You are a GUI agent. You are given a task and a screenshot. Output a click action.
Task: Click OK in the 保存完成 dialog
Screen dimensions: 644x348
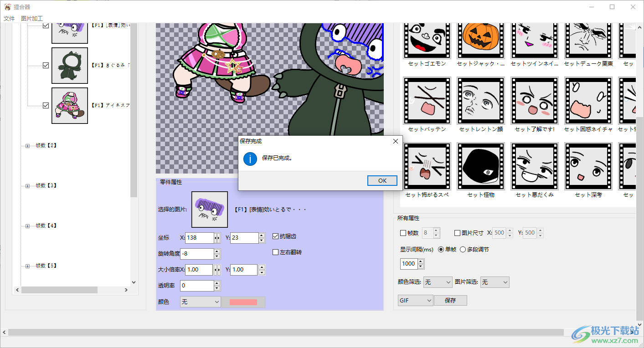[x=382, y=181]
